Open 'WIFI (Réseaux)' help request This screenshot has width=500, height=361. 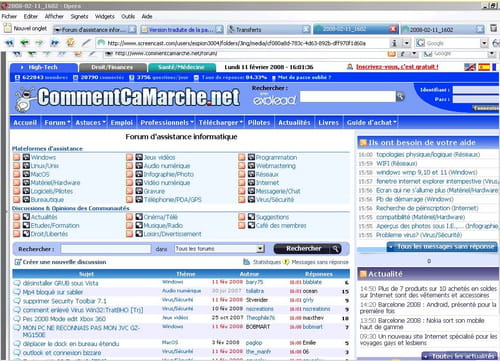[x=397, y=163]
